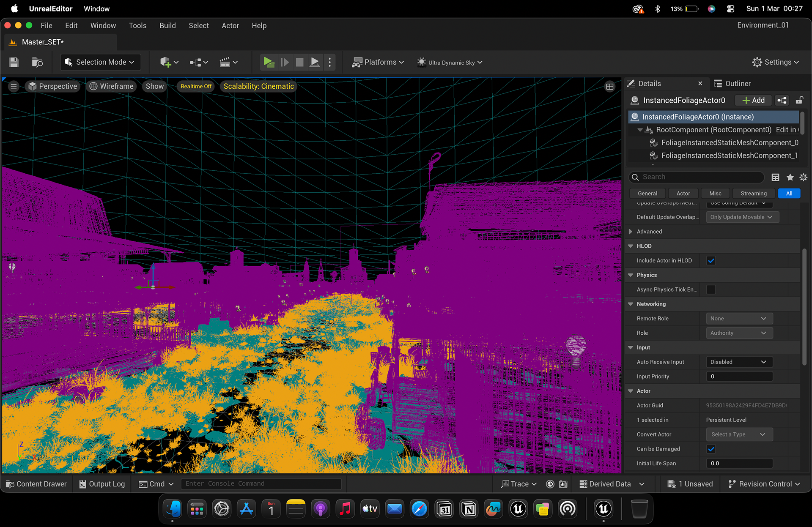Open the Selection Mode dropdown
This screenshot has height=527, width=812.
click(100, 62)
